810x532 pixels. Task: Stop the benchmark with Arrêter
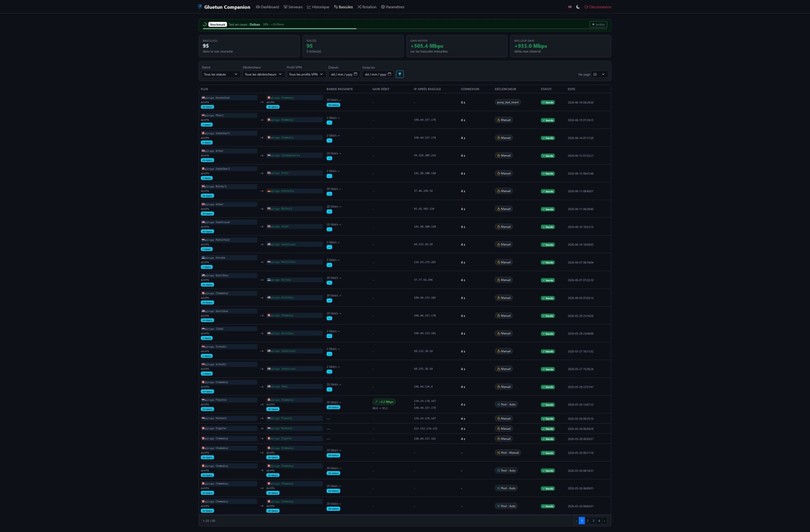[x=598, y=24]
